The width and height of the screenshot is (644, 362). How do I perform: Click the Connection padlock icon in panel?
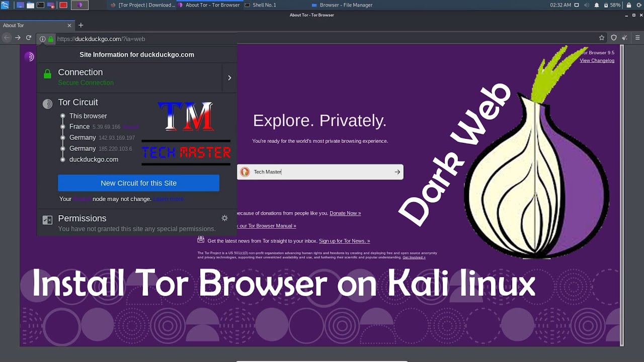pos(47,74)
